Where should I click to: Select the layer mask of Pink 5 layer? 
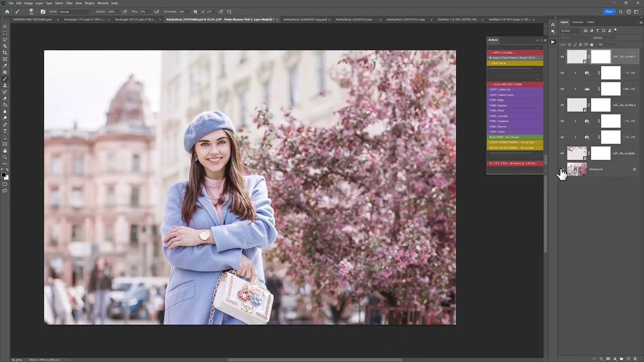pos(601,57)
